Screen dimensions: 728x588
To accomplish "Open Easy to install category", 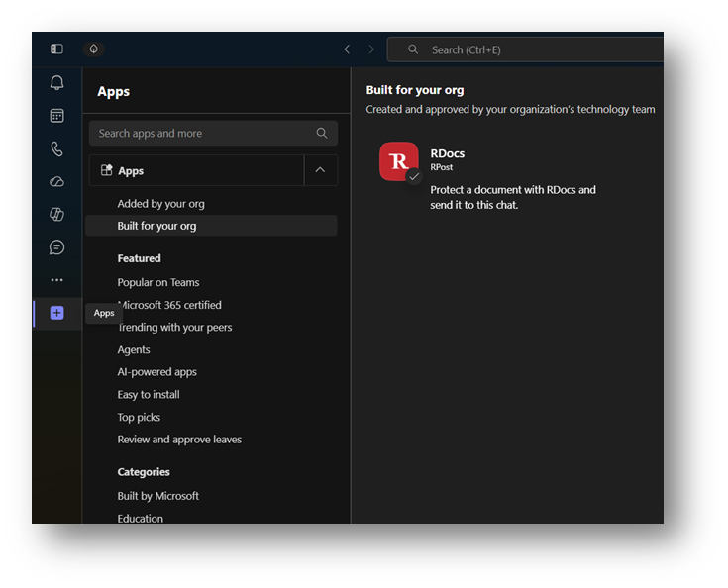I will click(x=149, y=395).
